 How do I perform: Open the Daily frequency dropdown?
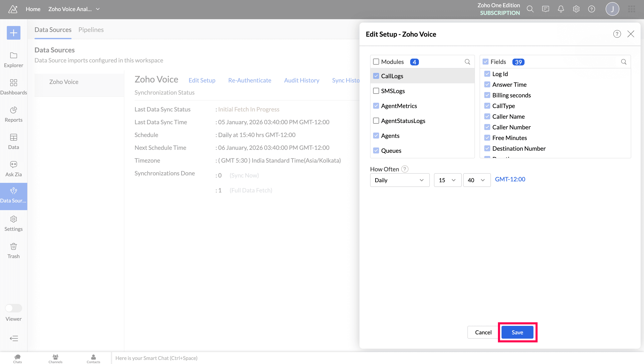pyautogui.click(x=400, y=180)
